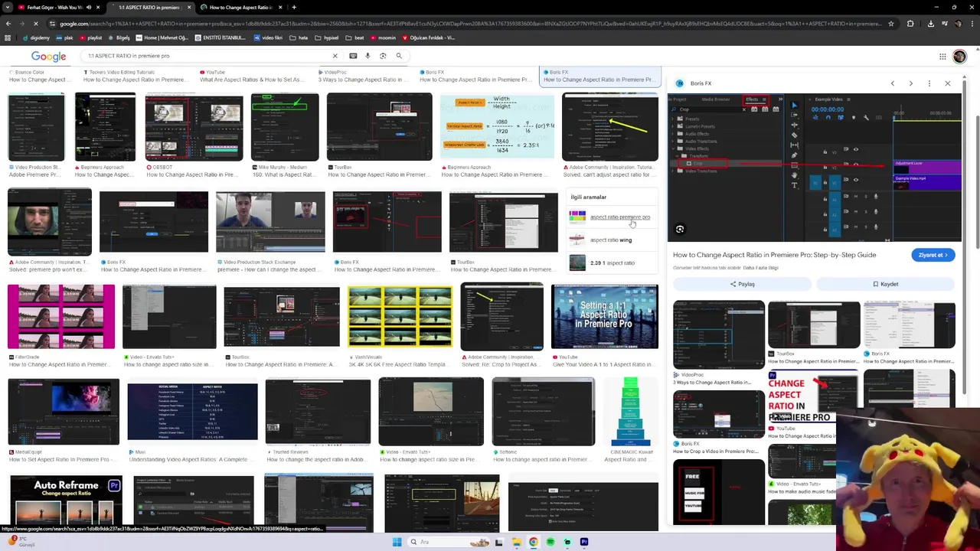980x551 pixels.
Task: Open the bookmarks apps grid icon
Action: click(x=8, y=37)
